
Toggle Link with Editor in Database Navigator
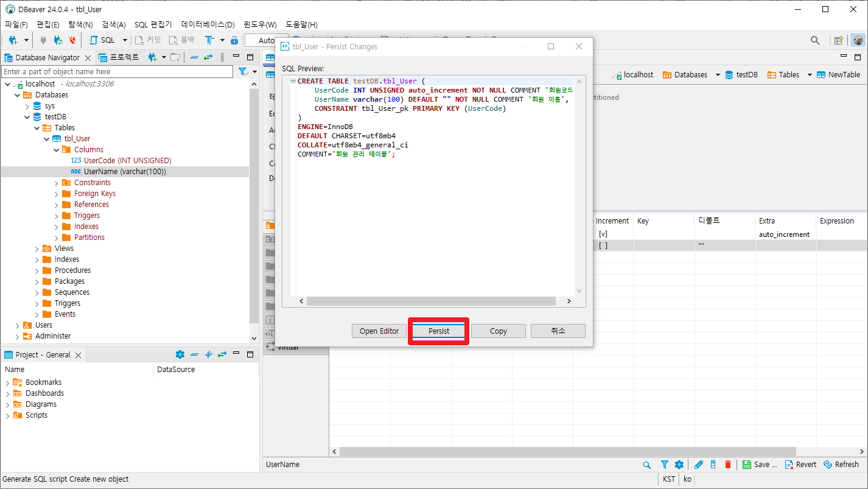208,57
